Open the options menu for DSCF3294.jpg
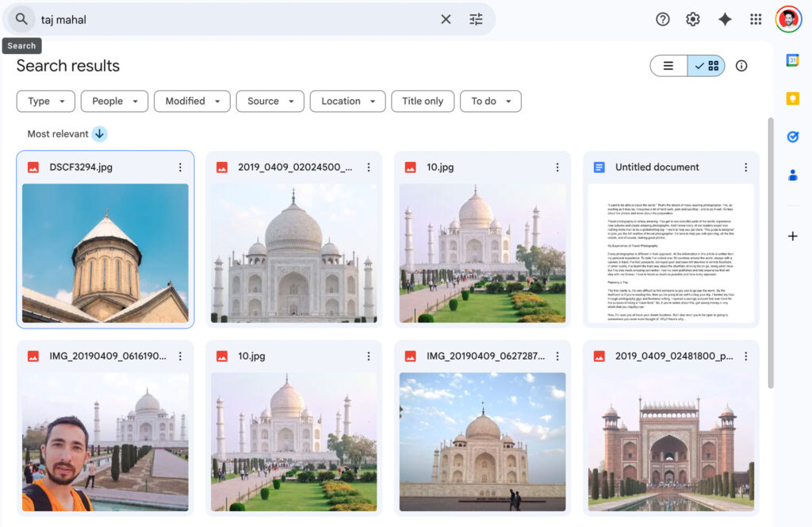Viewport: 812px width, 527px height. pos(180,167)
